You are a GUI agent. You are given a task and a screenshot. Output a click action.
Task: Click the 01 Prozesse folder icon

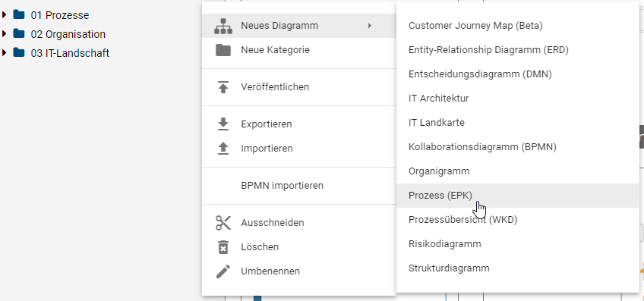click(18, 14)
